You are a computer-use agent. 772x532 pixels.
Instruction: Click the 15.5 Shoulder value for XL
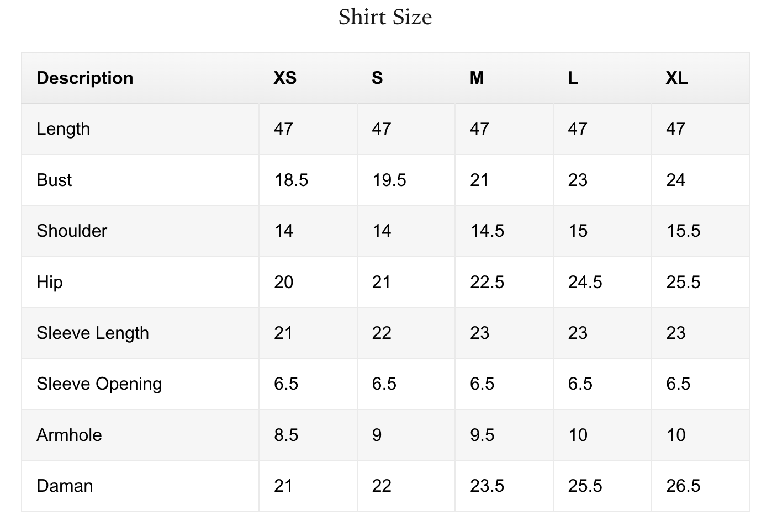[x=683, y=231]
